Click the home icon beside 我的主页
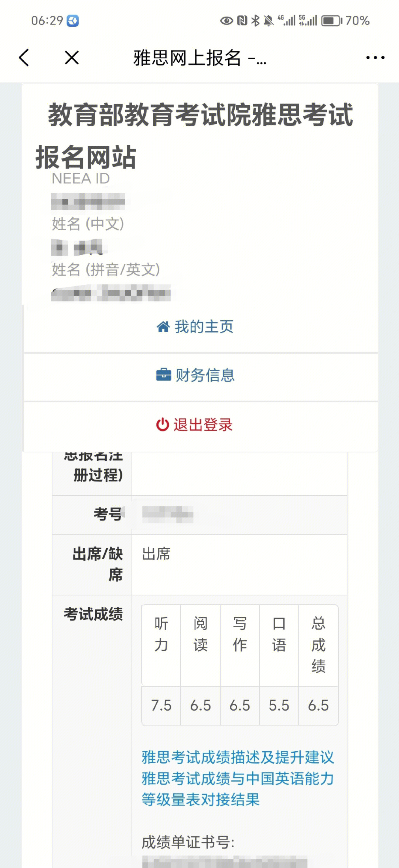 tap(163, 327)
